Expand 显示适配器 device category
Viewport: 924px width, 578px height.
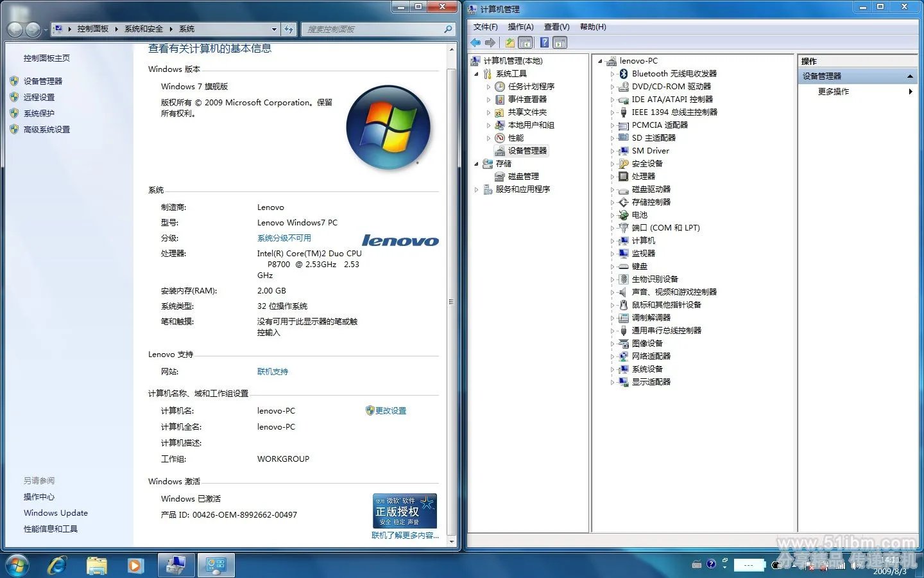tap(612, 382)
